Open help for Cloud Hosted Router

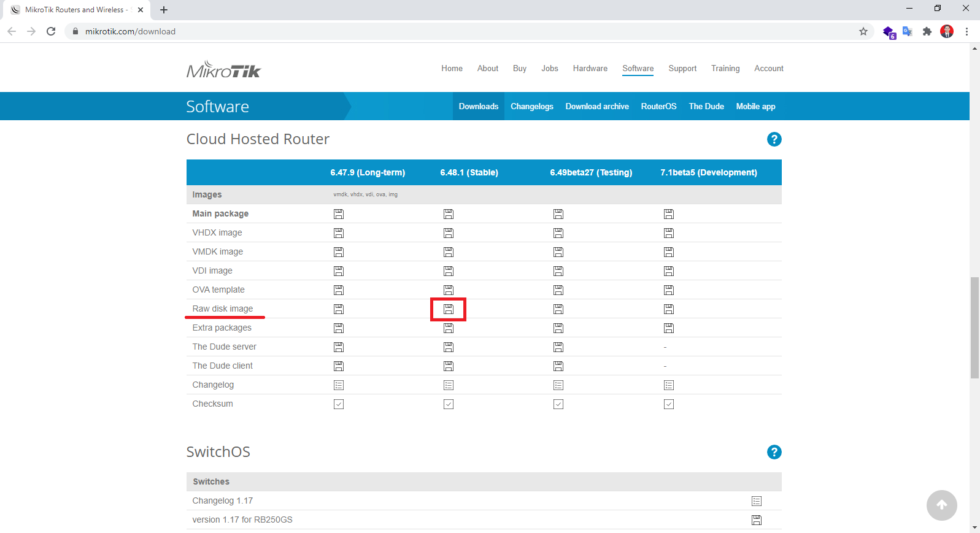pos(774,139)
